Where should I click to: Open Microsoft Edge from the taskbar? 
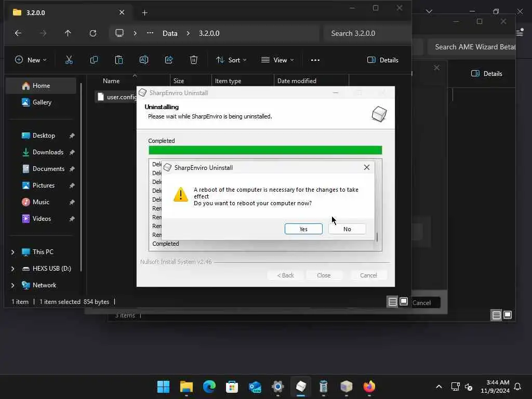(x=209, y=387)
